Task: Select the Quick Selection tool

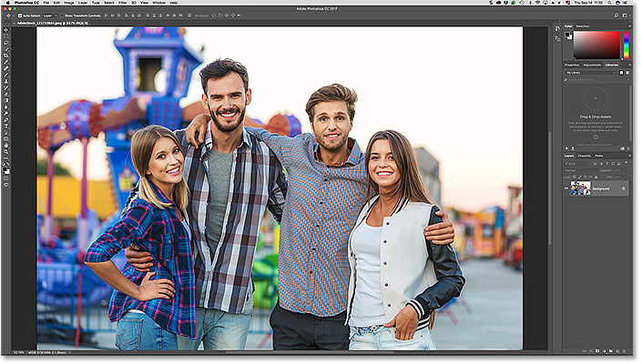Action: tap(5, 49)
